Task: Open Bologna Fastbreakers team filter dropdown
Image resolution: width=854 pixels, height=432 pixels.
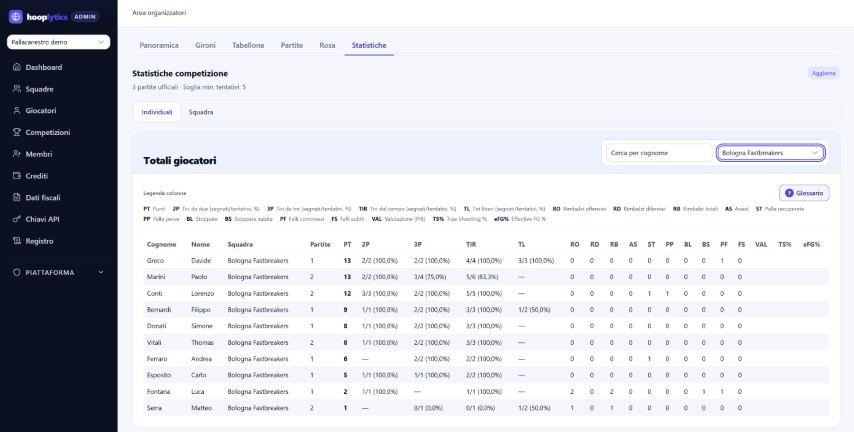Action: tap(770, 153)
